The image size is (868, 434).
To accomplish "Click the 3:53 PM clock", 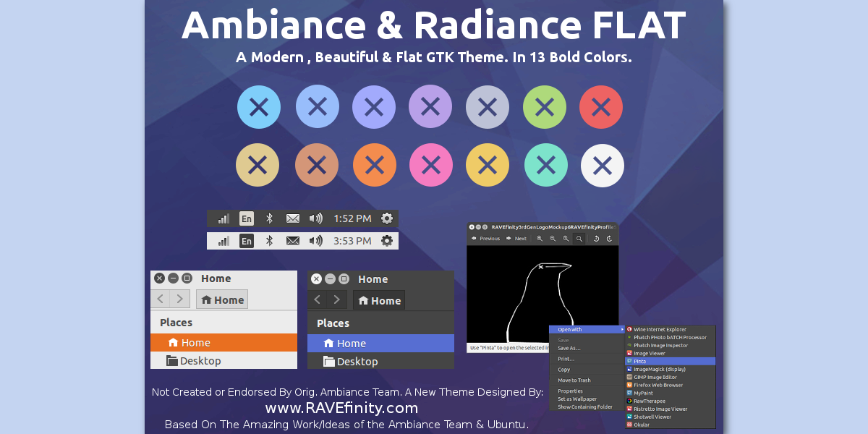I will point(352,241).
